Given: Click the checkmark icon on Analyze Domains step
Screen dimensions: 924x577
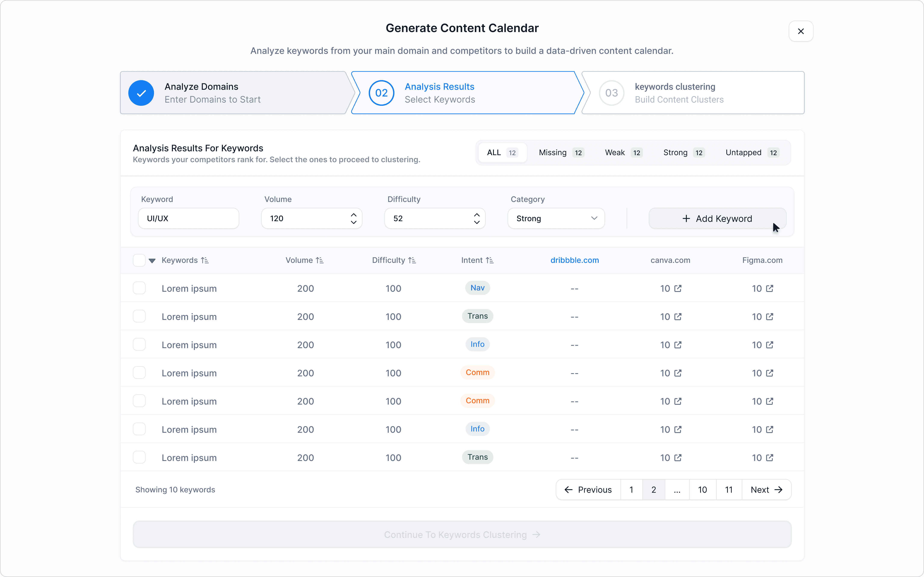Looking at the screenshot, I should tap(141, 93).
